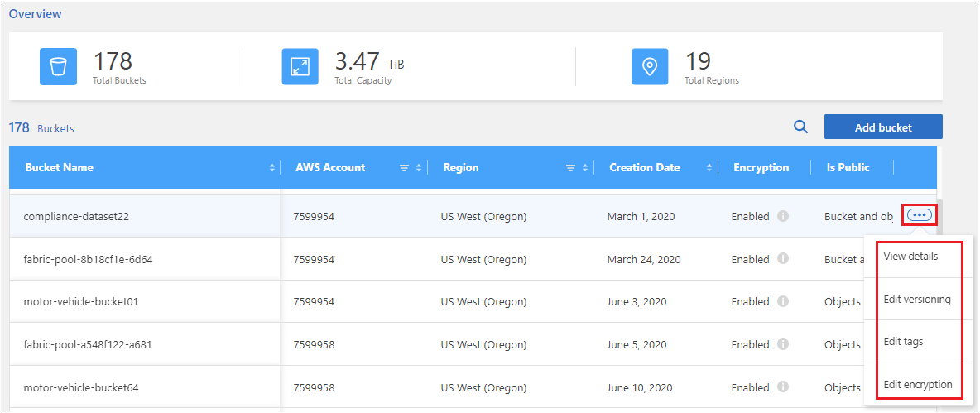The image size is (980, 413).
Task: Click the Total Capacity expand icon
Action: (x=300, y=67)
